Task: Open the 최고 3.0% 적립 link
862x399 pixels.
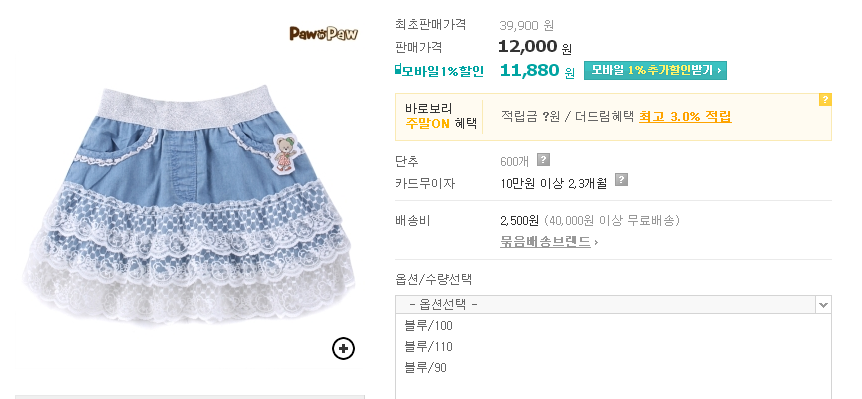Action: pyautogui.click(x=685, y=117)
